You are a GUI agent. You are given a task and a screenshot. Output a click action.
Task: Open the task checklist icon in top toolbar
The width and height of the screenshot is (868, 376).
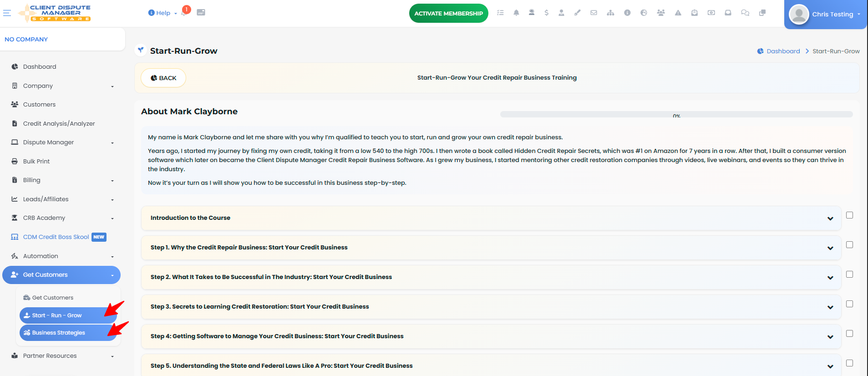[500, 13]
